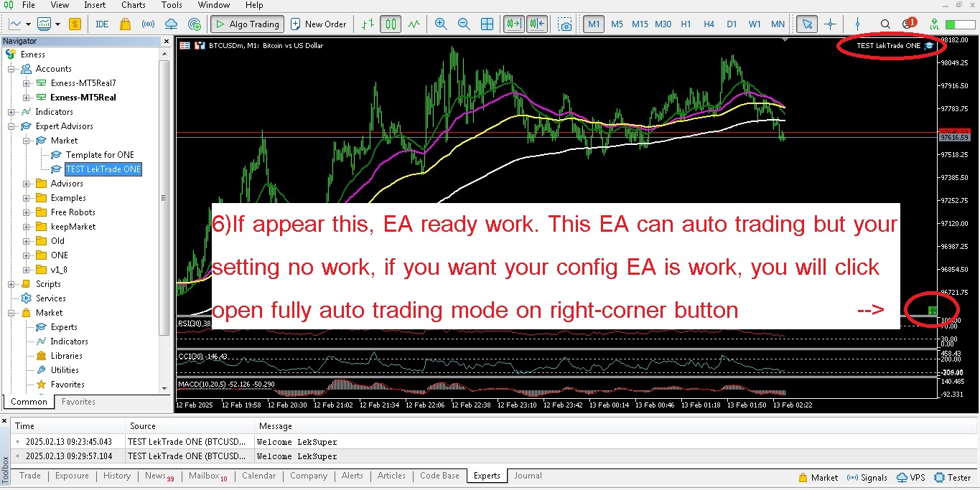
Task: Switch to the Journal tab in Toolbox
Action: point(528,476)
